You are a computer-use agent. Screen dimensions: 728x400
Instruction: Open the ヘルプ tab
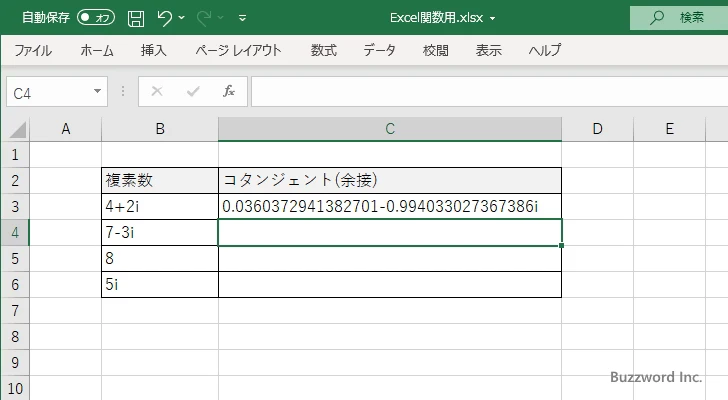(x=545, y=50)
